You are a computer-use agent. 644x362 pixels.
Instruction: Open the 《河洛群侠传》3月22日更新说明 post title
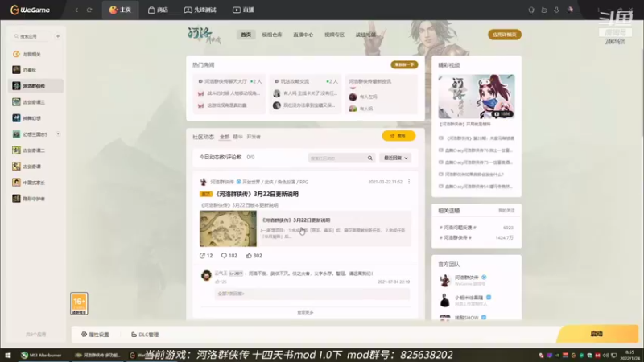tap(256, 194)
